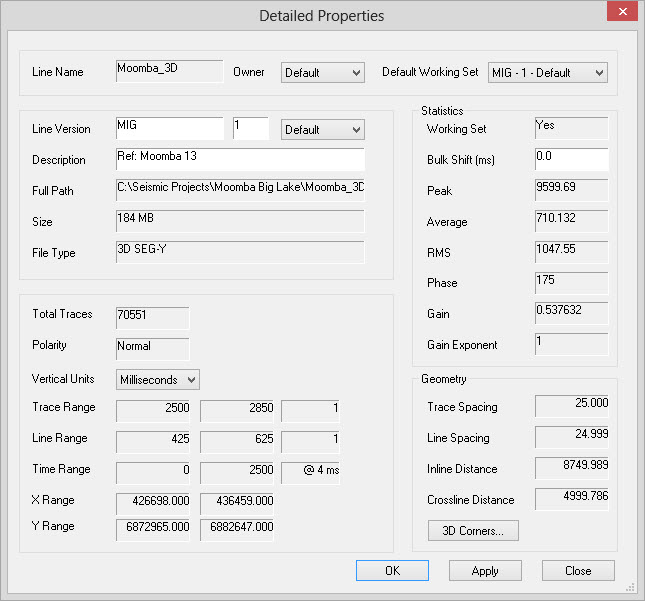Click the Peak statistics value field
645x601 pixels.
tap(571, 191)
